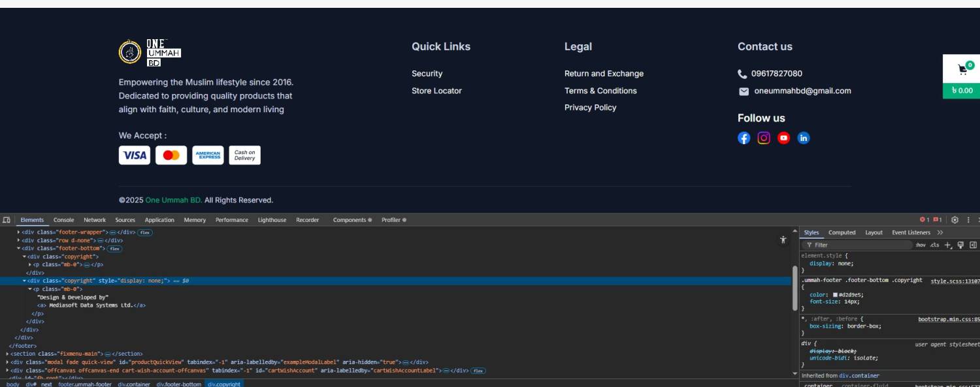Image resolution: width=980 pixels, height=387 pixels.
Task: Click the 09617827080 phone number
Action: [x=777, y=74]
